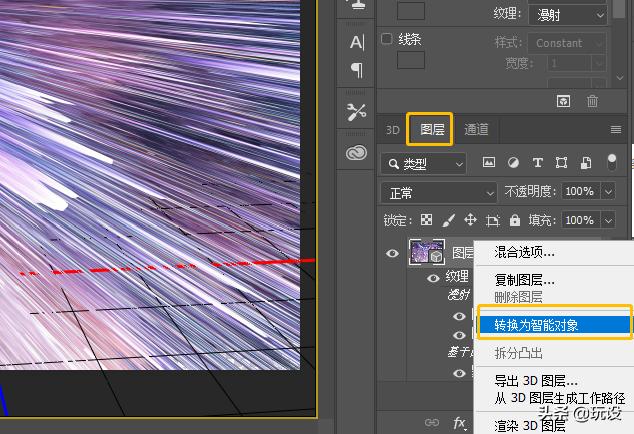Click the color swatch above 线条 checkbox

[411, 11]
